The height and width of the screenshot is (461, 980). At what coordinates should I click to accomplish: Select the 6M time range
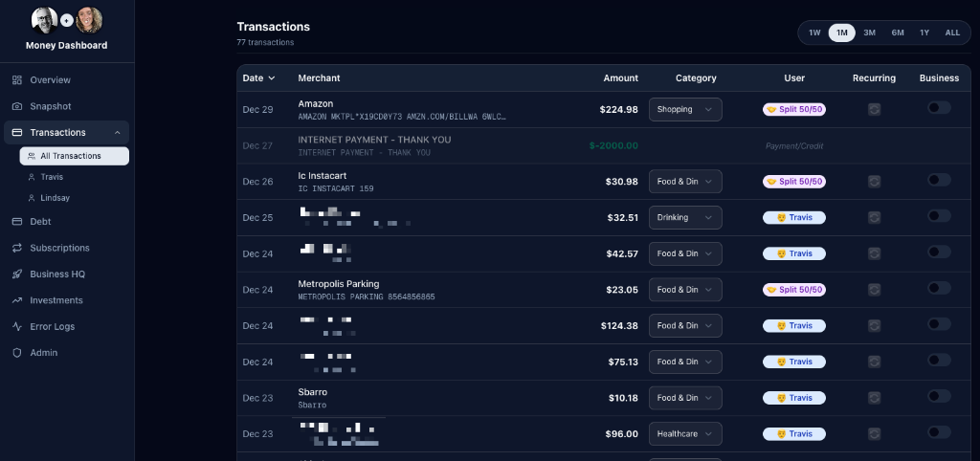click(898, 33)
